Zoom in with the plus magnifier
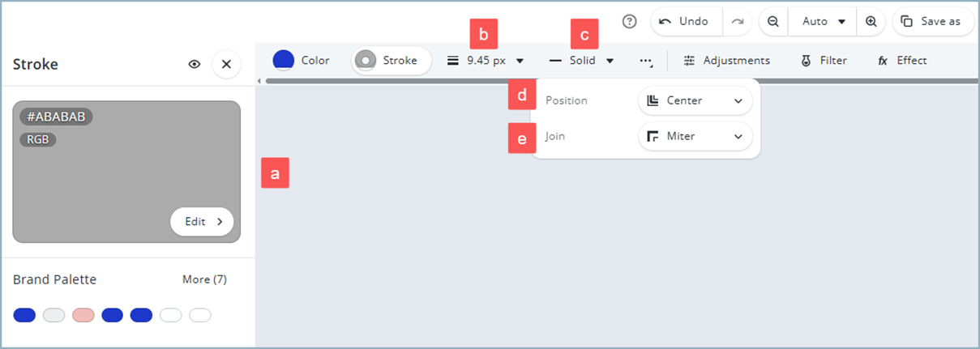 tap(871, 22)
